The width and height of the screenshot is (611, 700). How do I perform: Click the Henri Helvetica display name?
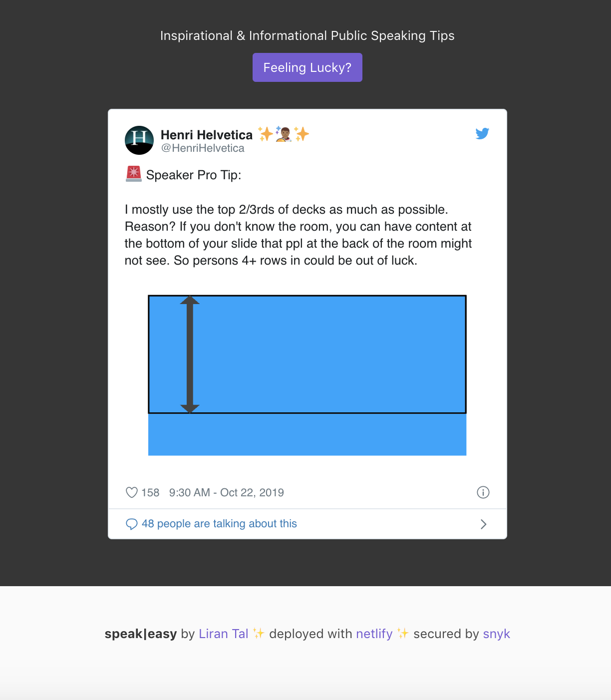(206, 134)
